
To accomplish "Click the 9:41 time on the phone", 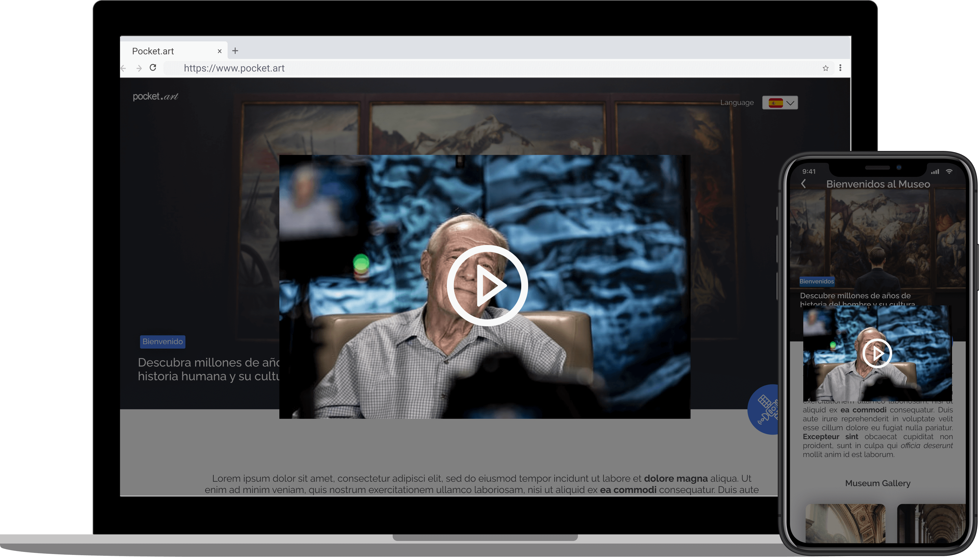I will click(x=809, y=171).
